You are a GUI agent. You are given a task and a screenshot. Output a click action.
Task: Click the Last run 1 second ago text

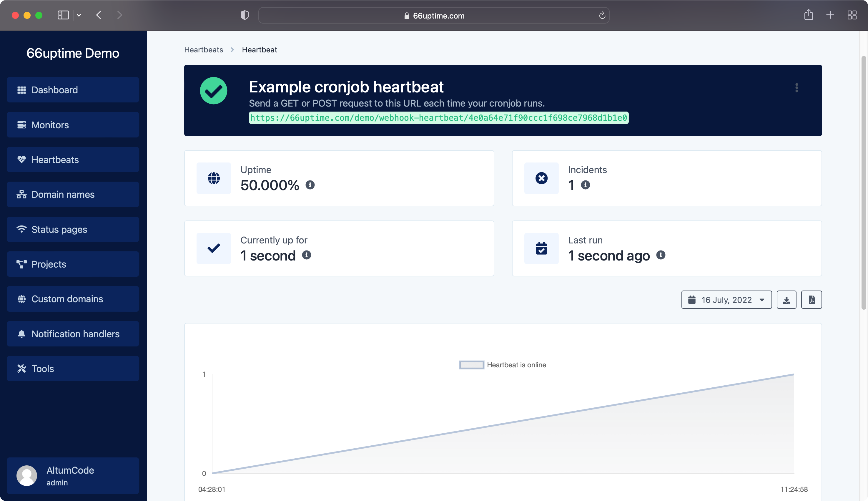click(x=609, y=256)
